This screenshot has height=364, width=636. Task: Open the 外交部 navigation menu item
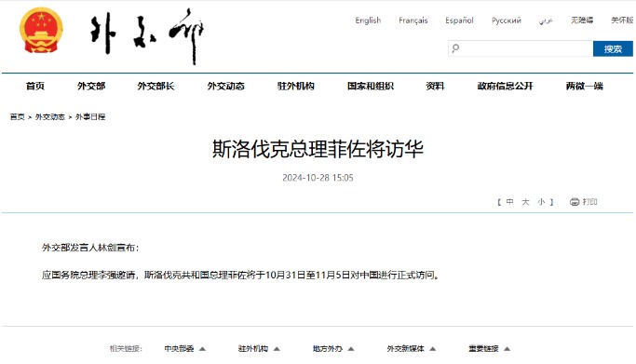pos(91,86)
